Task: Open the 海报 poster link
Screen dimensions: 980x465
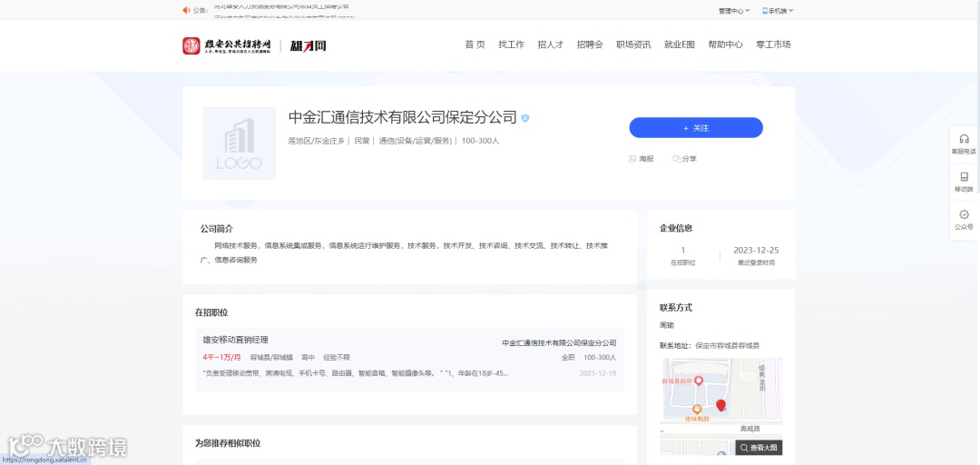Action: pos(642,159)
